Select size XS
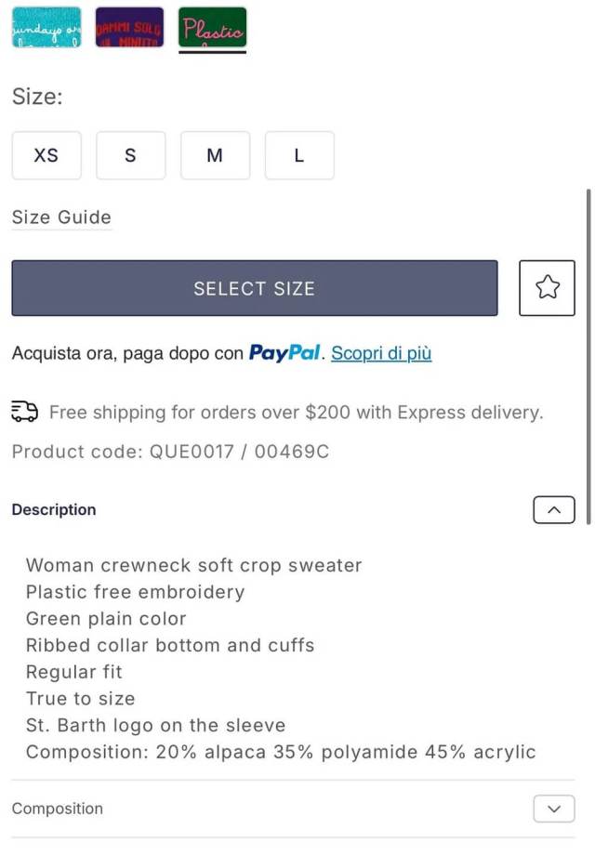This screenshot has height=868, width=595. [46, 155]
